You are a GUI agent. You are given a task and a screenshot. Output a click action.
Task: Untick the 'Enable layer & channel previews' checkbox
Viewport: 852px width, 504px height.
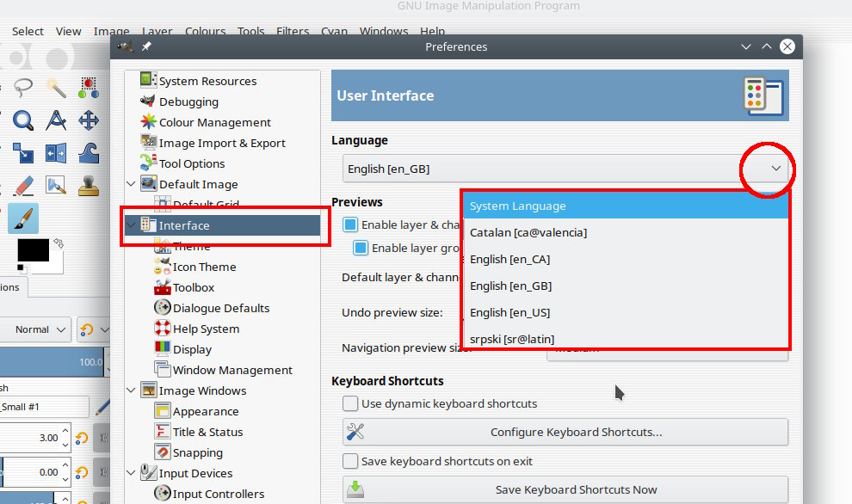[x=350, y=224]
